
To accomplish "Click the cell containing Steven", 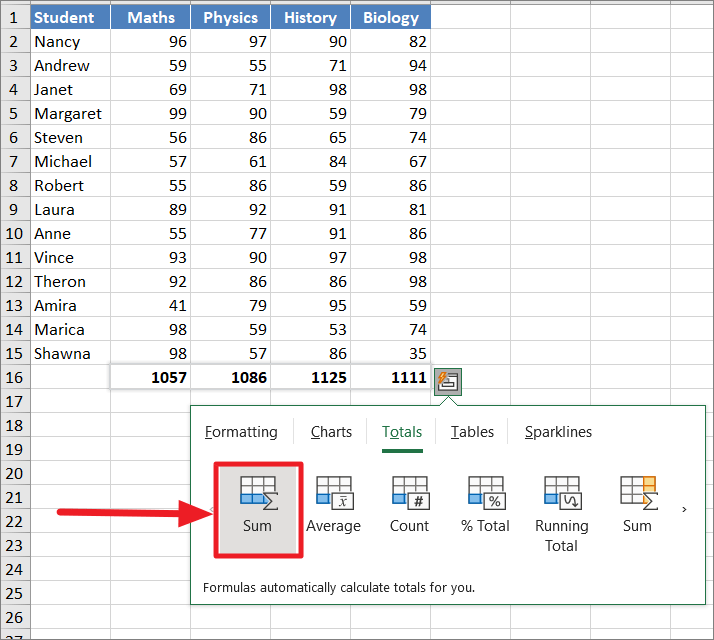I will coord(71,138).
